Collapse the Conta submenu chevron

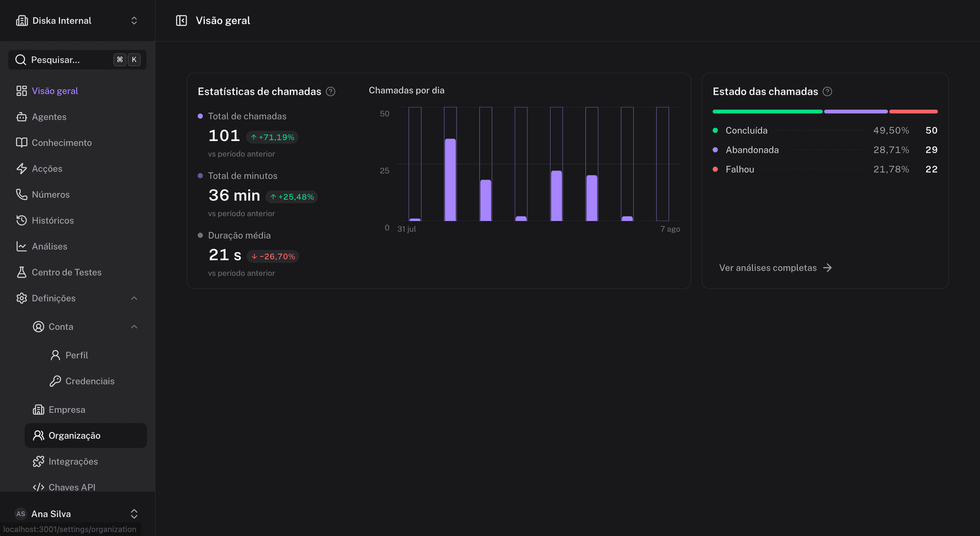[x=134, y=326]
